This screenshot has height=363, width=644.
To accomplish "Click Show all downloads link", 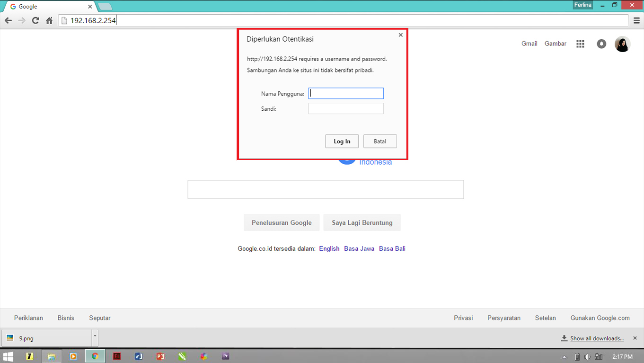I will 597,338.
